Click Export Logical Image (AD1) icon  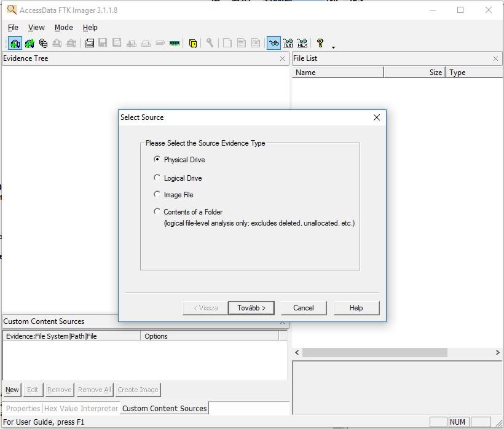117,43
